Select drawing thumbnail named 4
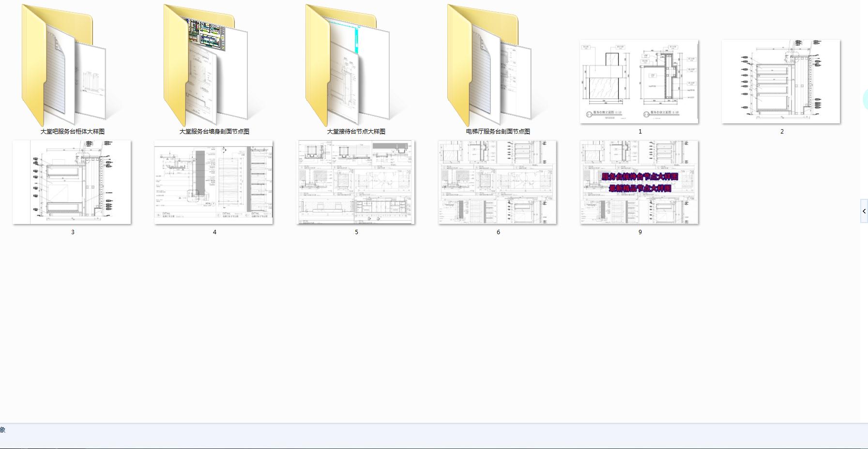The width and height of the screenshot is (868, 449). click(x=213, y=182)
